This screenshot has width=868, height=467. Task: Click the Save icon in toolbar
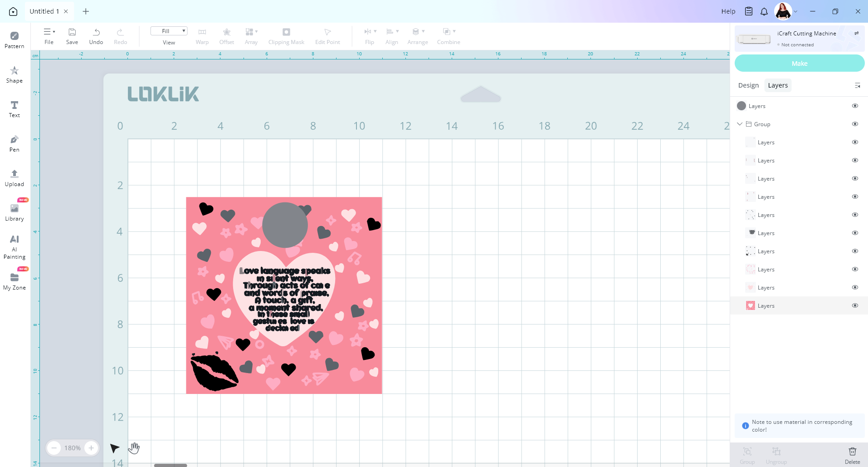[72, 35]
